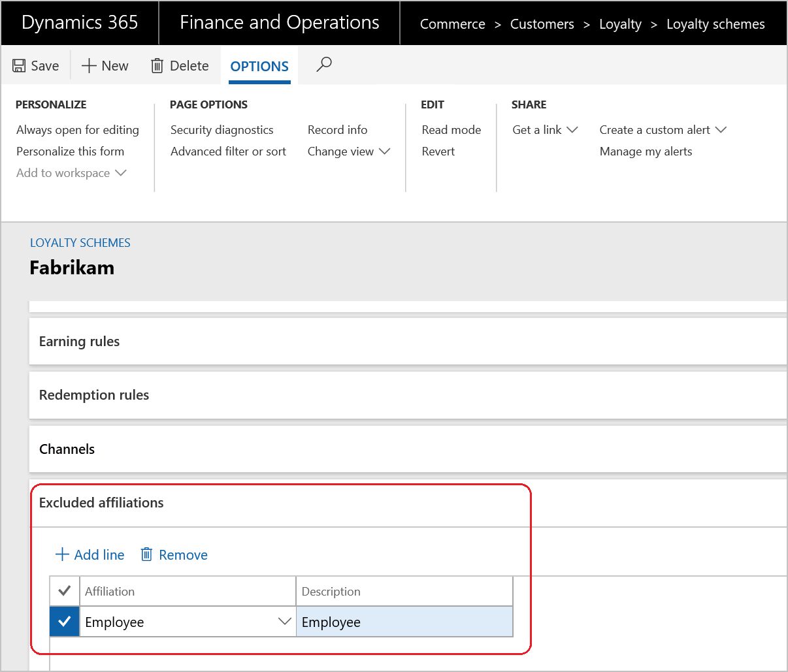Open the Get a link dropdown
Screen dimensions: 788x672
(x=545, y=129)
